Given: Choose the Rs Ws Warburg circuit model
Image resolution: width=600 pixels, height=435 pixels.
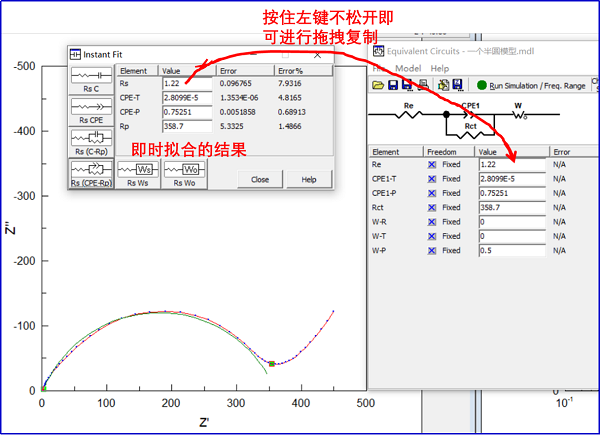Looking at the screenshot, I should click(138, 173).
